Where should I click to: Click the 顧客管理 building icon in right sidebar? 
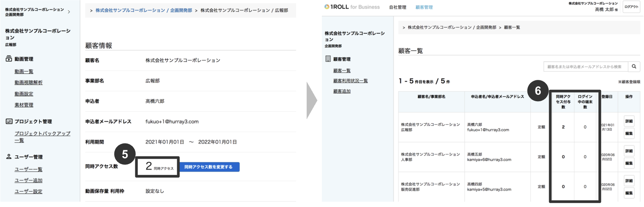point(328,59)
